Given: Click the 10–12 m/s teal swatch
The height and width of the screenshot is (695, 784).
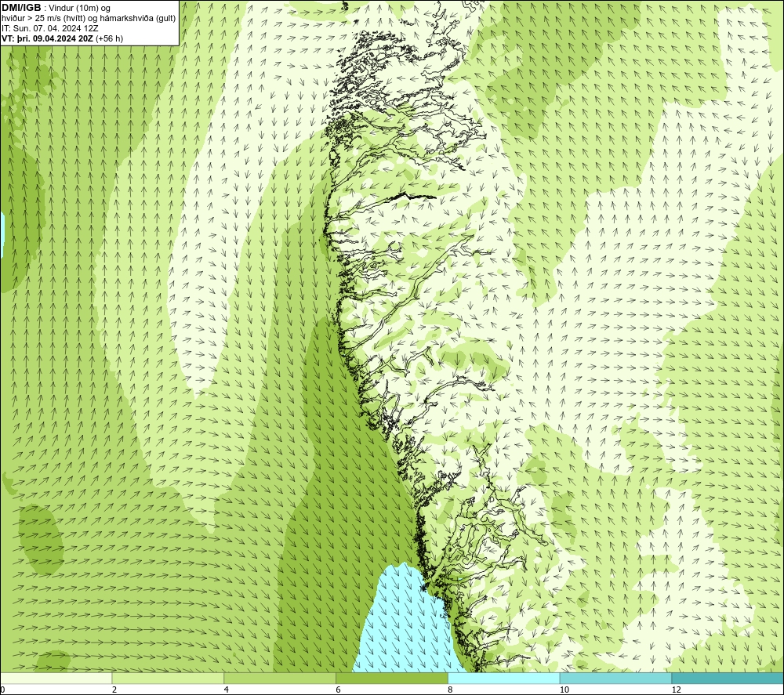Looking at the screenshot, I should coord(616,678).
